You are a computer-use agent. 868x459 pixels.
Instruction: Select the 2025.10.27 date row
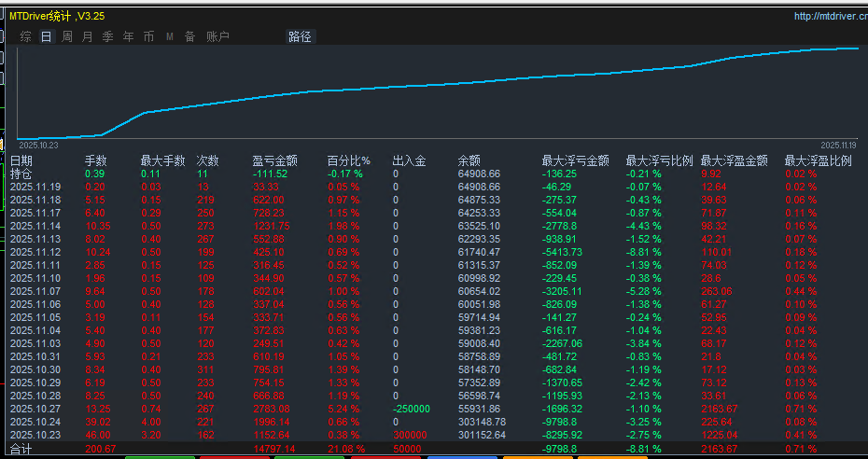(35, 409)
